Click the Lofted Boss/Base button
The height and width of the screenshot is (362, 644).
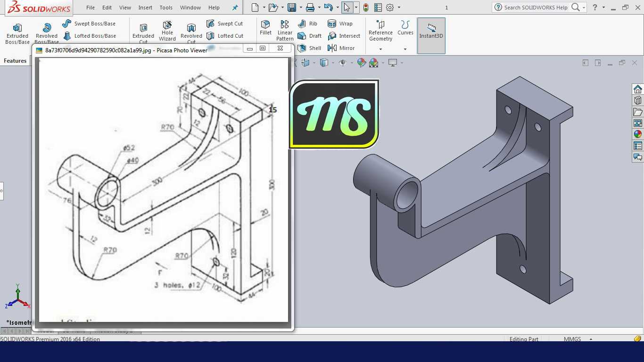point(89,36)
